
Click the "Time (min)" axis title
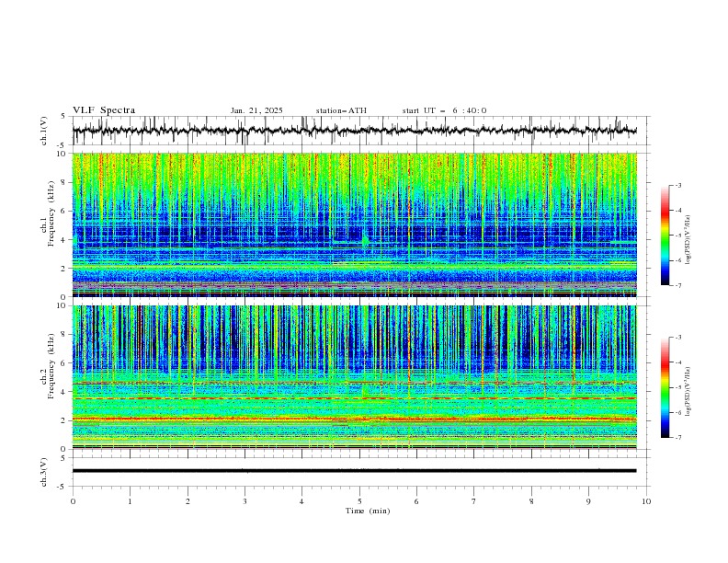pos(368,511)
